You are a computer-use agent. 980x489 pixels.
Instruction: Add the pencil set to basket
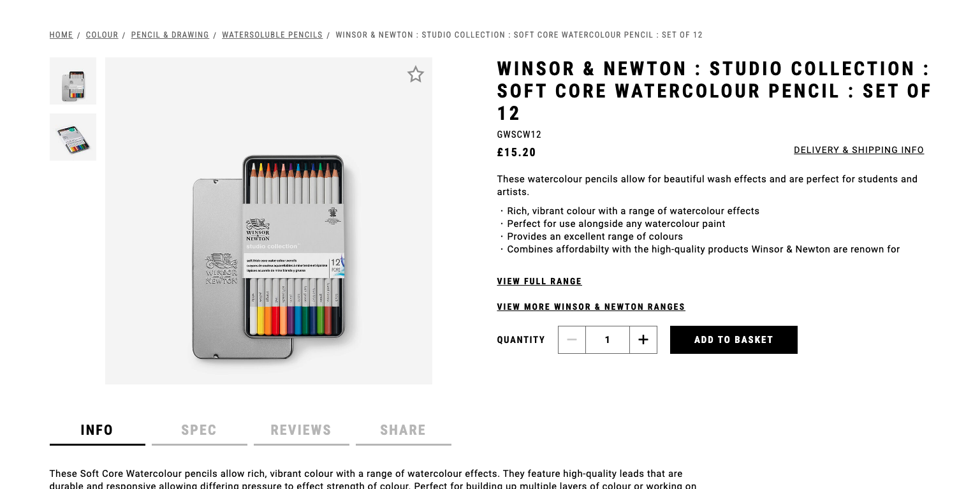[x=733, y=340]
